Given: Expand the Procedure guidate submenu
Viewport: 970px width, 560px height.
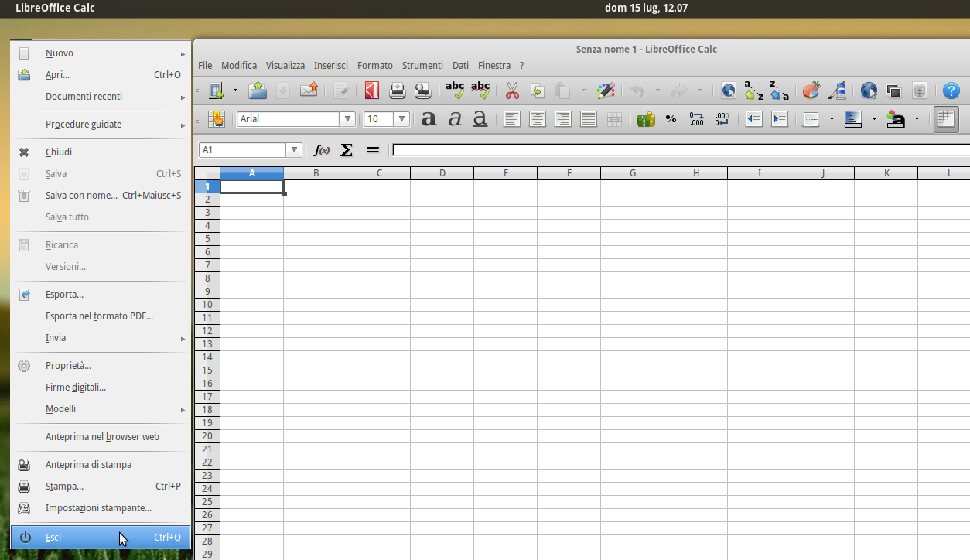Looking at the screenshot, I should click(101, 125).
